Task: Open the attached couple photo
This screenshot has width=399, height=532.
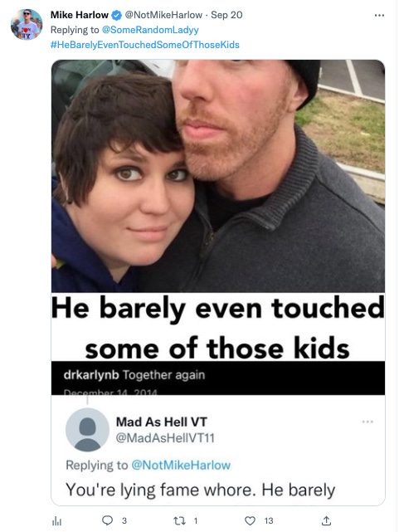Action: click(218, 176)
